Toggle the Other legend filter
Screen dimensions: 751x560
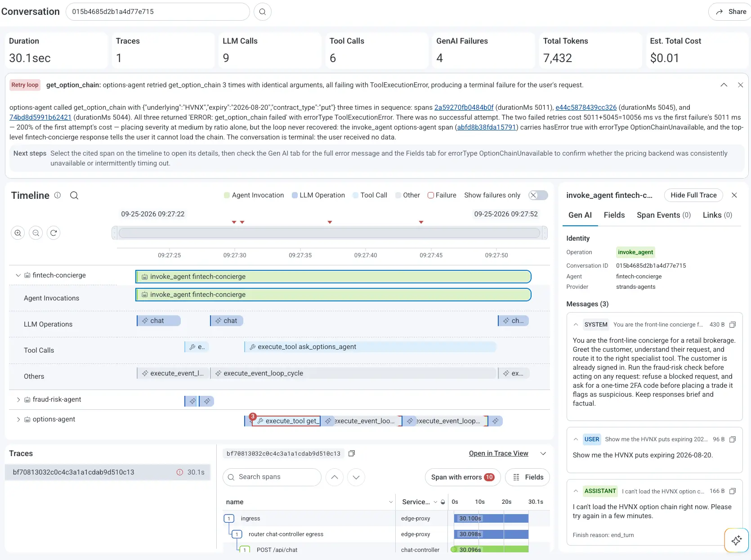407,195
